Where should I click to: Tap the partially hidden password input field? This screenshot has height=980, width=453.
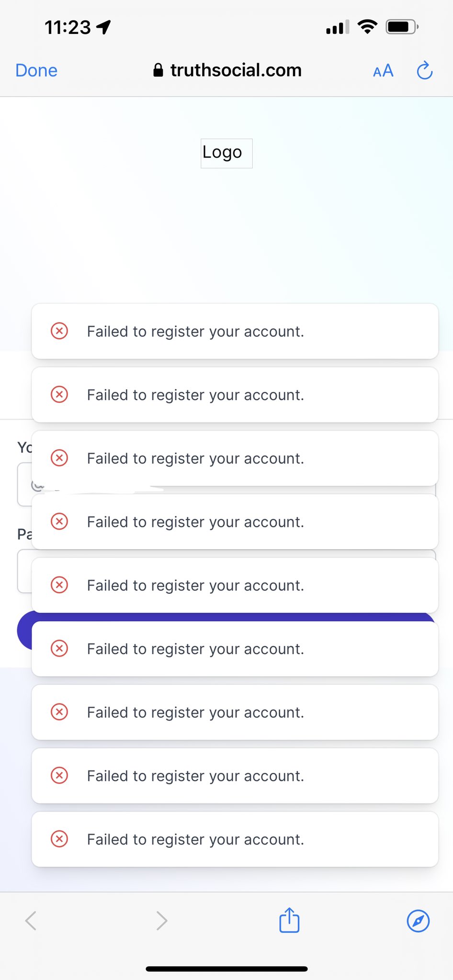point(24,571)
